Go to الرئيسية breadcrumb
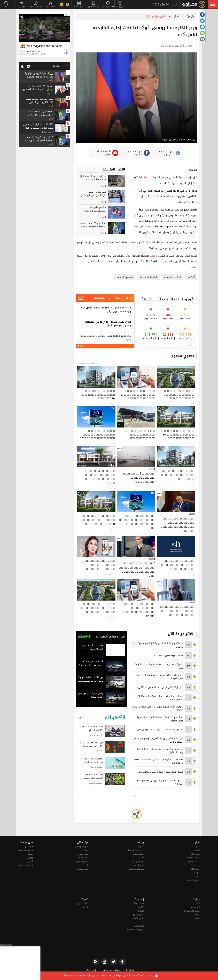Viewport: 218px width, 980px height. pyautogui.click(x=191, y=16)
